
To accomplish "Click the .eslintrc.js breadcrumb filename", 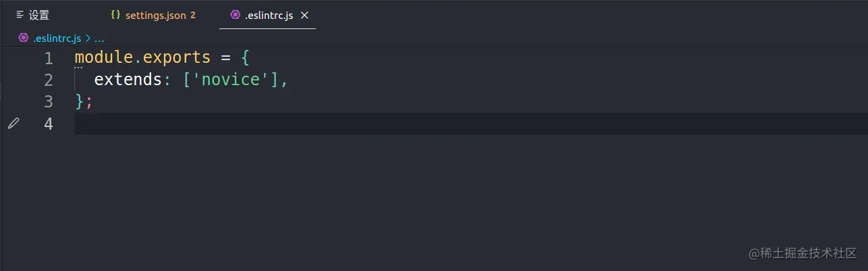I will pos(57,38).
